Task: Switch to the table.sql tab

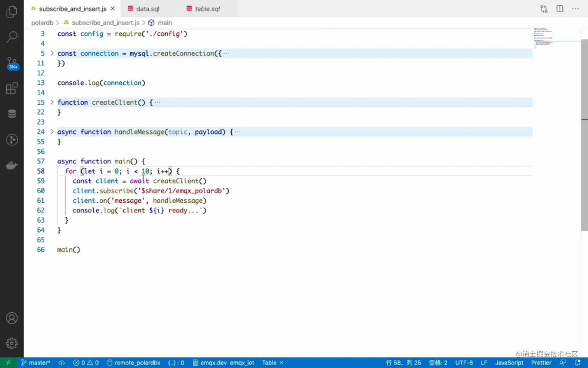Action: tap(208, 9)
